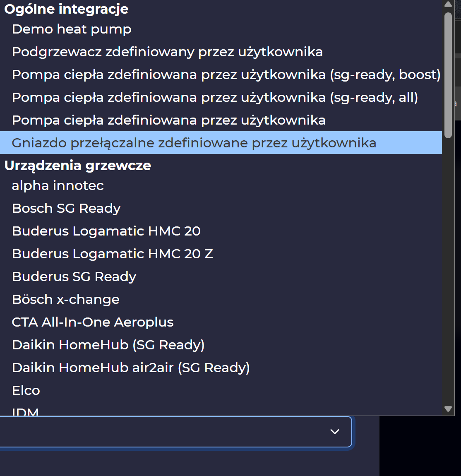Choose Podgrzewacz zdefiniowany przez użytkownika

click(x=167, y=52)
